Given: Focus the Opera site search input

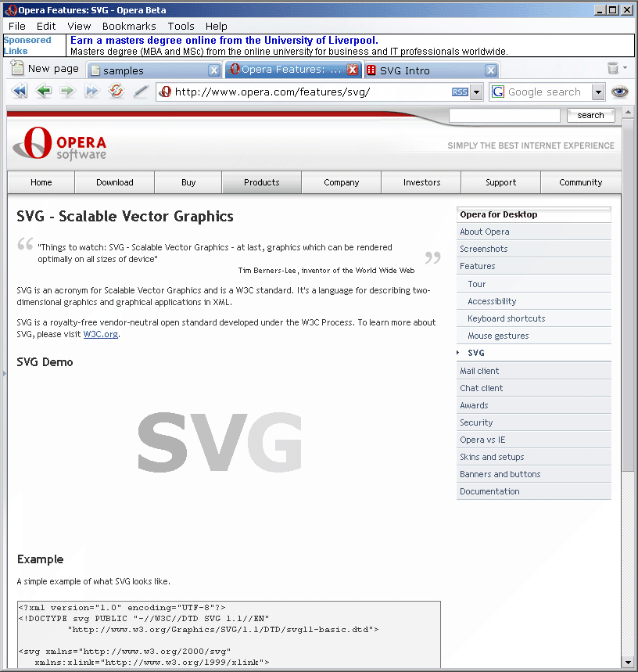Looking at the screenshot, I should pyautogui.click(x=504, y=115).
